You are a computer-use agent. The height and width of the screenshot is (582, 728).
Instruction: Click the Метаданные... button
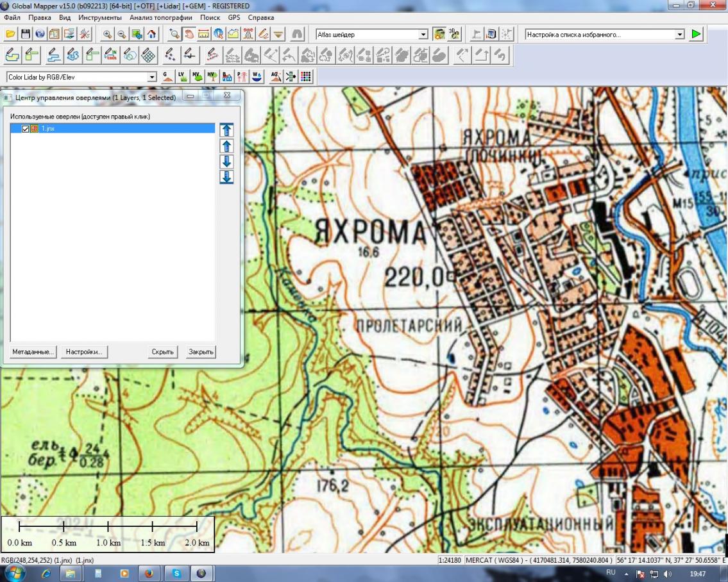33,352
